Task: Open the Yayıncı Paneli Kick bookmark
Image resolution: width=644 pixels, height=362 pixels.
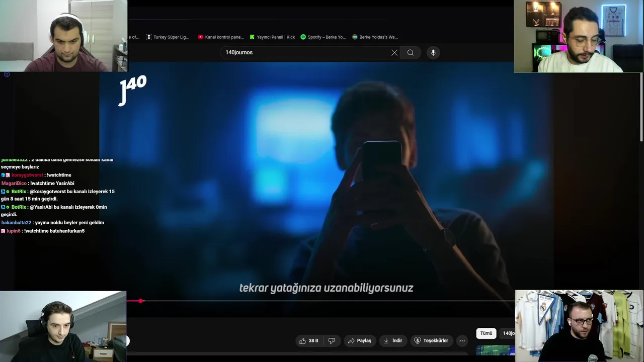Action: pos(272,37)
